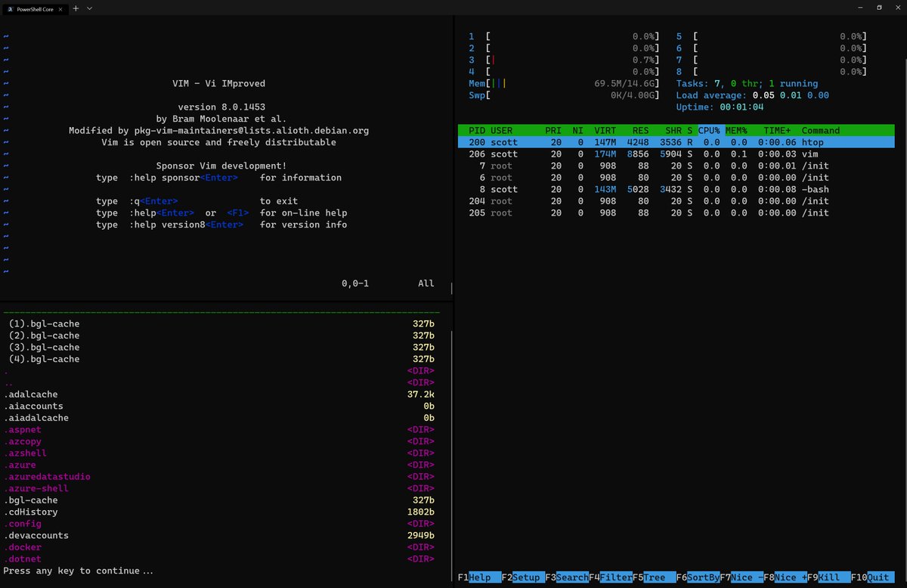Open htop Setup with F2Setup
This screenshot has width=907, height=588.
tap(522, 577)
